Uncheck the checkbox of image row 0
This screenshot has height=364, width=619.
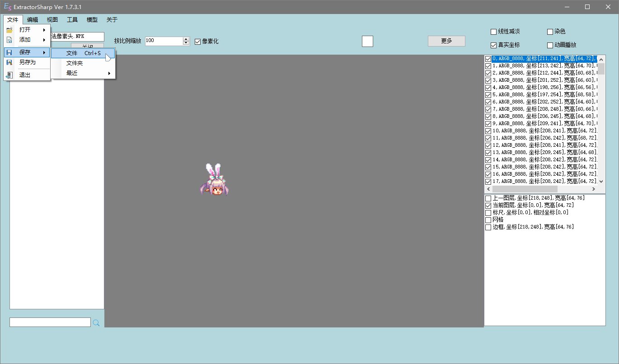pyautogui.click(x=488, y=59)
